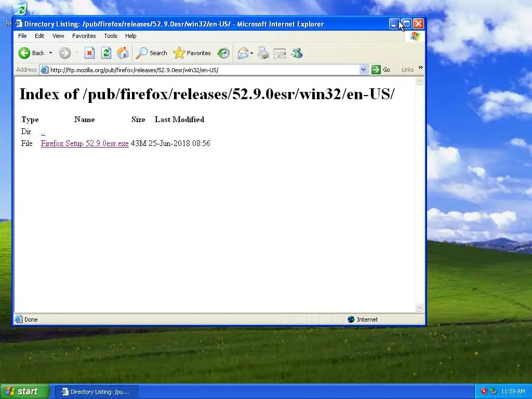Open the Recycle Bin desktop icon

pyautogui.click(x=20, y=9)
